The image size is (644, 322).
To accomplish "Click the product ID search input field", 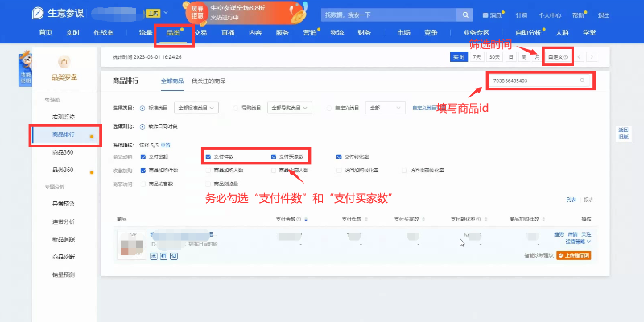I will [x=531, y=80].
